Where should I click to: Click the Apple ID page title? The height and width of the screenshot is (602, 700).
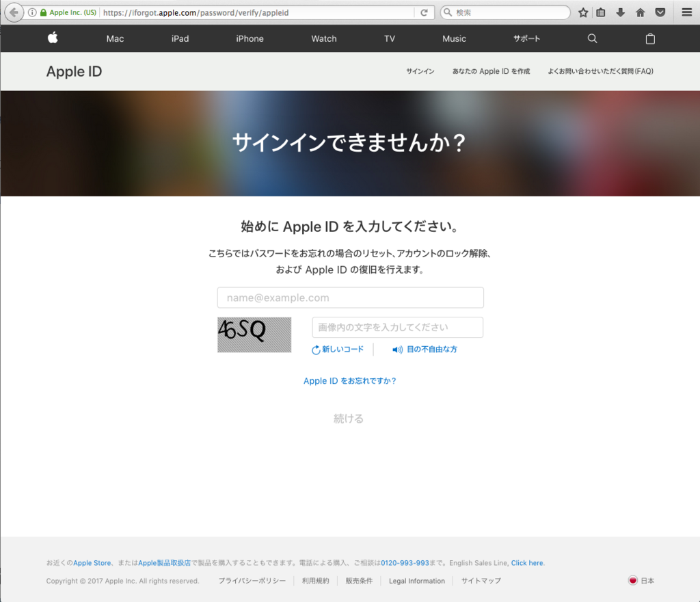point(74,71)
